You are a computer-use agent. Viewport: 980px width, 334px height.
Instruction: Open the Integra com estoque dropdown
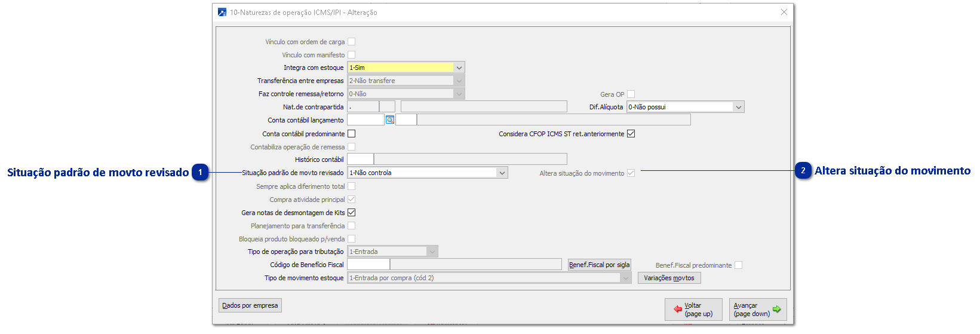pyautogui.click(x=459, y=68)
